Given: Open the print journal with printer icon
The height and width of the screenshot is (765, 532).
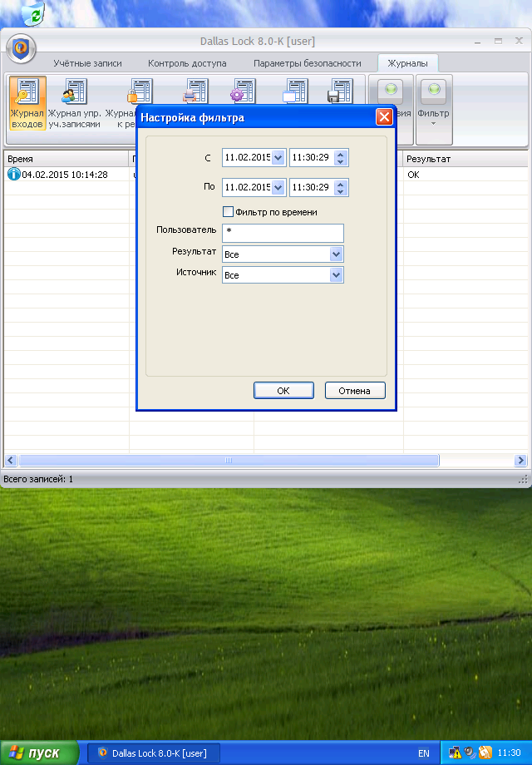Looking at the screenshot, I should point(195,91).
